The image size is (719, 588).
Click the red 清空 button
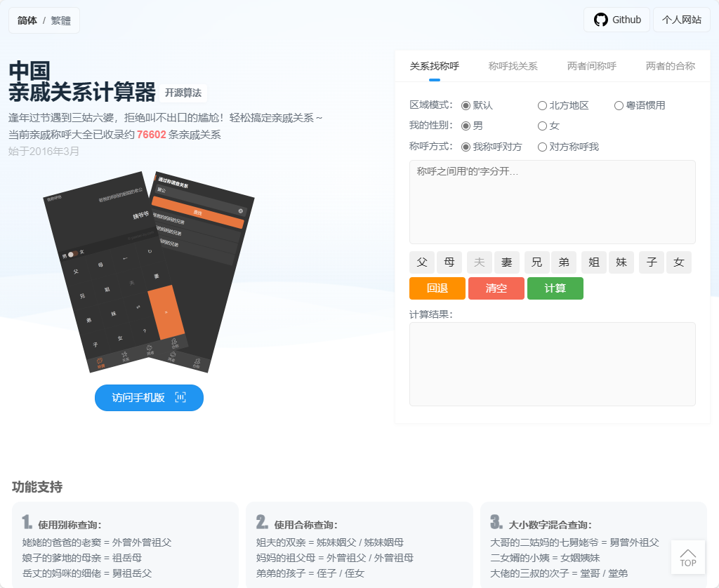(x=496, y=288)
